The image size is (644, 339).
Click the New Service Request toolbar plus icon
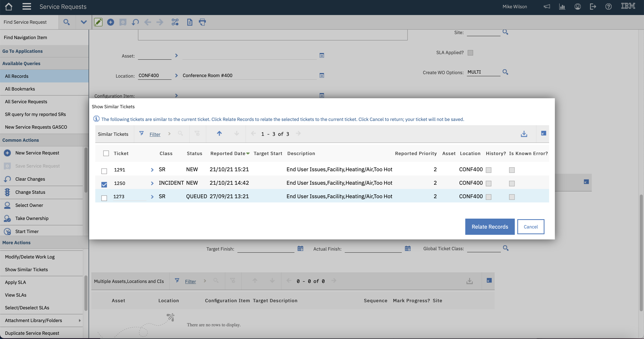pyautogui.click(x=110, y=22)
